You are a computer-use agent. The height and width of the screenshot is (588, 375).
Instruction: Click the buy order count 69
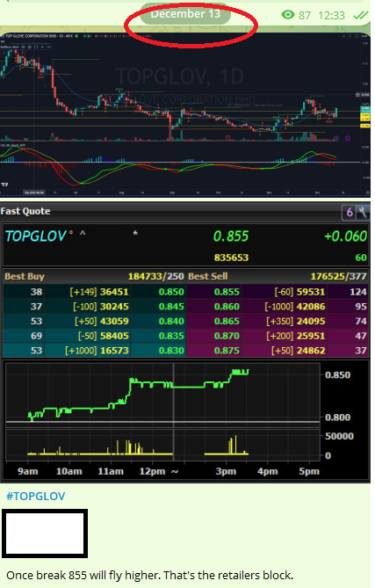[36, 336]
